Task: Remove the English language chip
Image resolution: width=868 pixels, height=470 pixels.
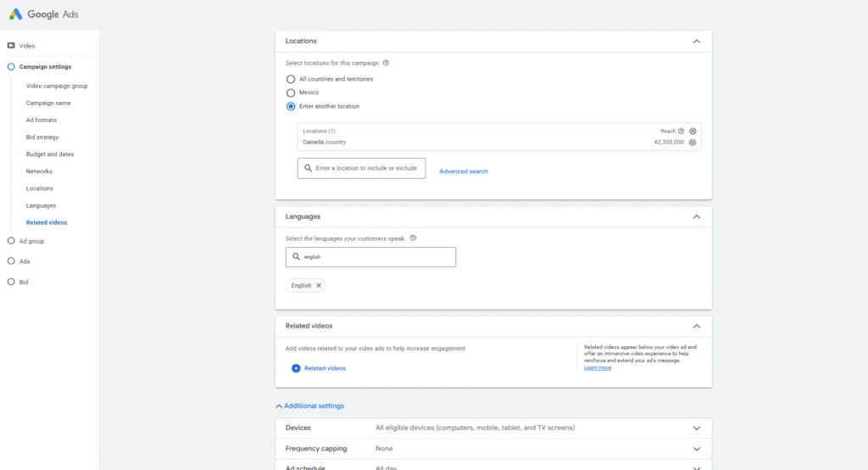Action: 319,285
